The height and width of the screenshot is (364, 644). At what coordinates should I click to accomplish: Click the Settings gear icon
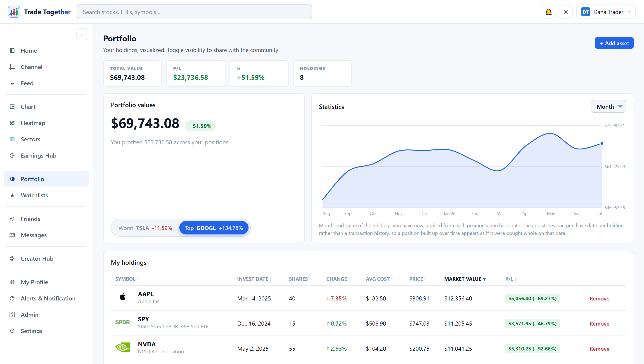pyautogui.click(x=12, y=331)
